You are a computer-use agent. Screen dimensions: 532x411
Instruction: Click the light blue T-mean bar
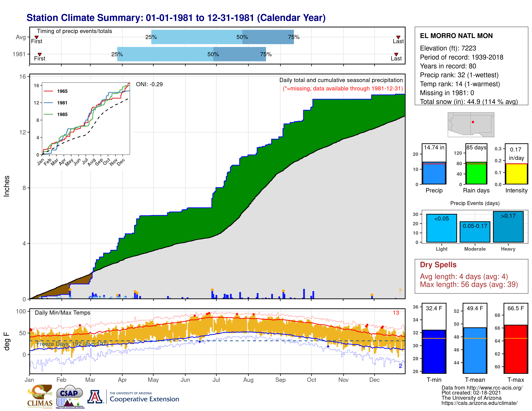tap(475, 350)
